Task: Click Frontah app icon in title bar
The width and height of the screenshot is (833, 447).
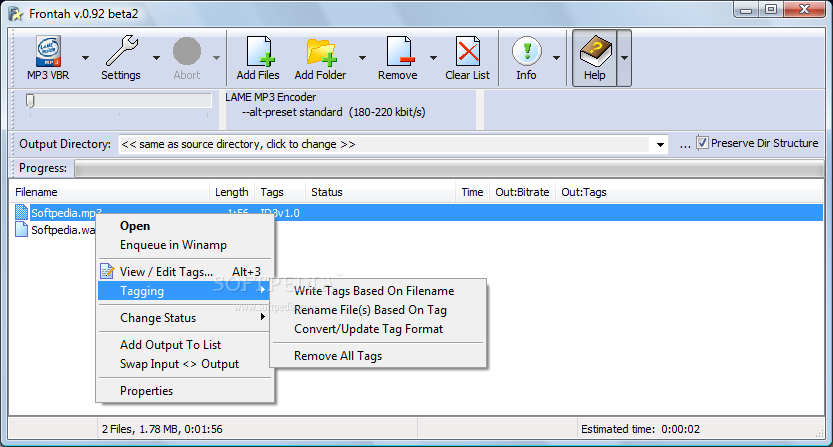Action: [16, 14]
